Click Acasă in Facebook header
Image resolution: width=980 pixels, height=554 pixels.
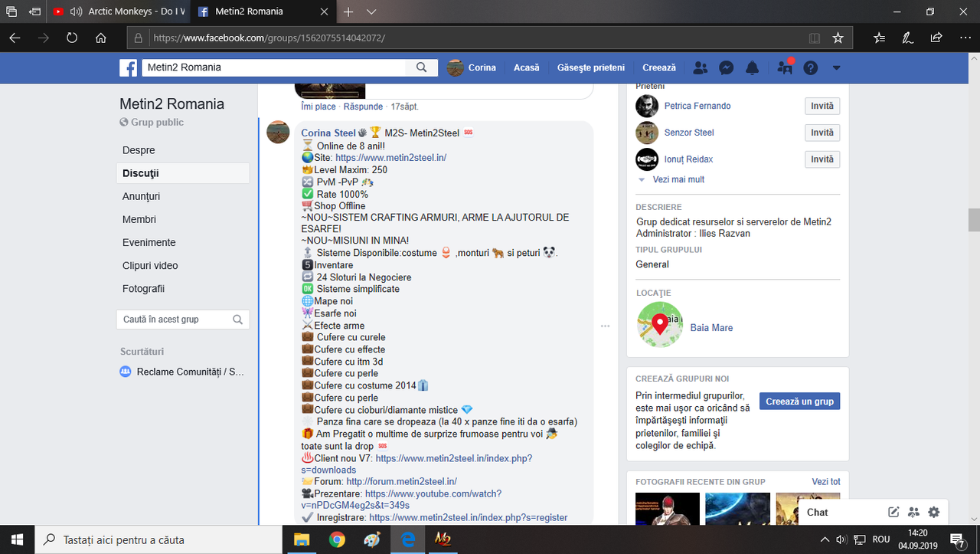pyautogui.click(x=527, y=67)
